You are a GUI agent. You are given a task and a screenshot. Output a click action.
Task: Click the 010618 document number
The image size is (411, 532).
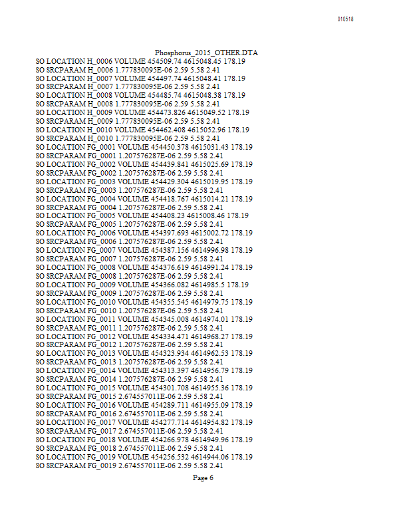click(x=346, y=19)
